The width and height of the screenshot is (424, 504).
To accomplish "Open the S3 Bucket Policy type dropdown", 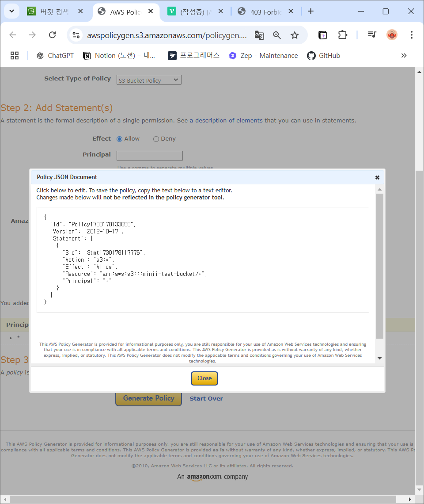I will pyautogui.click(x=149, y=80).
